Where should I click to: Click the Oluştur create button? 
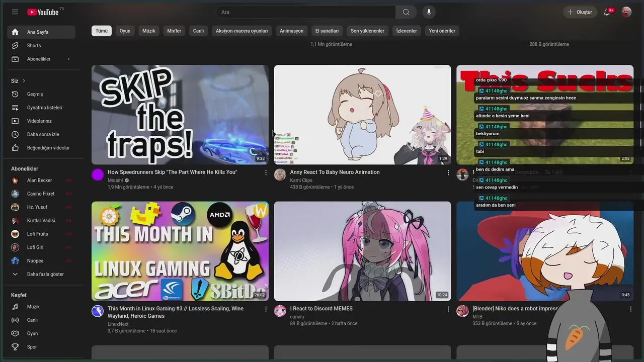click(580, 12)
